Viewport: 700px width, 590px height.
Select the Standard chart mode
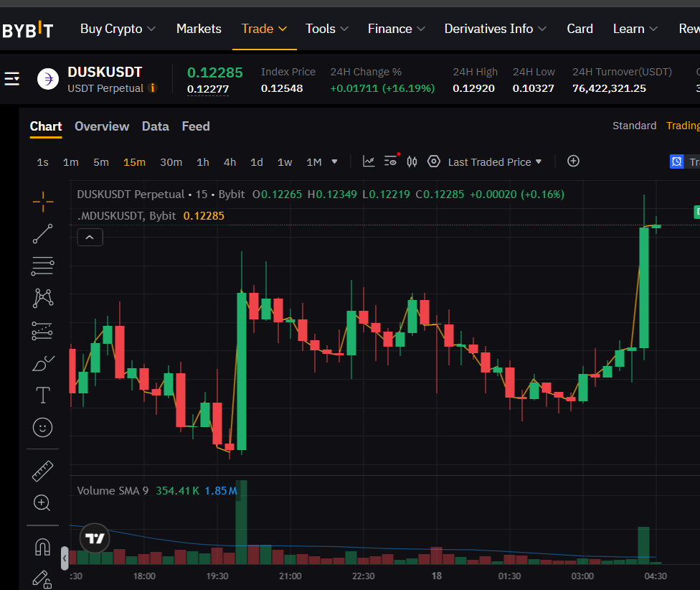pos(634,126)
